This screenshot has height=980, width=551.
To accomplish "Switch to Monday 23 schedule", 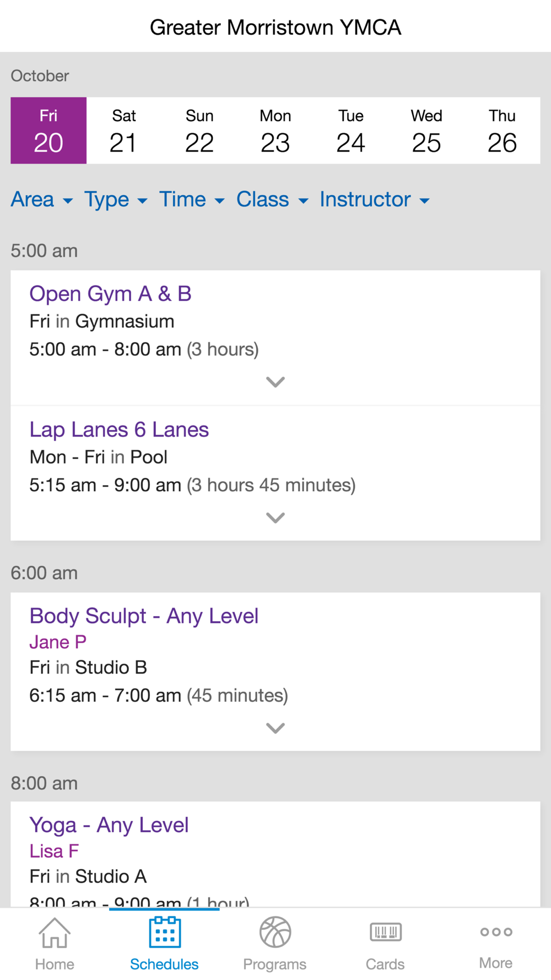I will [275, 131].
